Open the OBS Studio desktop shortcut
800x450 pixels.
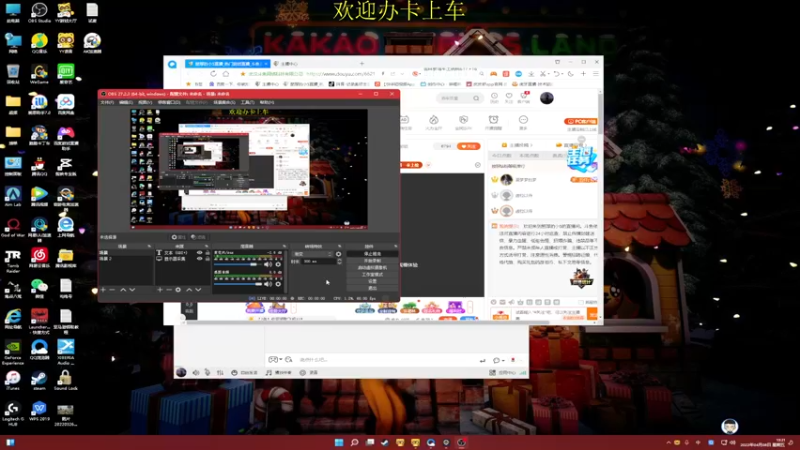[x=39, y=13]
